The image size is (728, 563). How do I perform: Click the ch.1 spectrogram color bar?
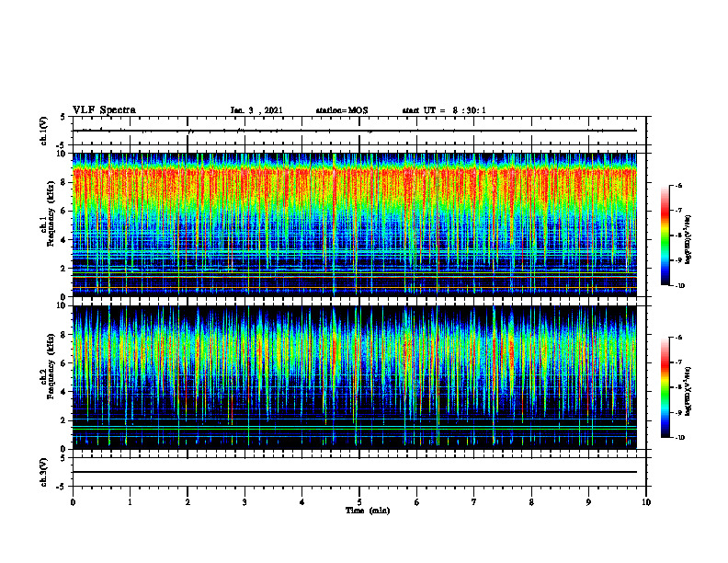665,236
